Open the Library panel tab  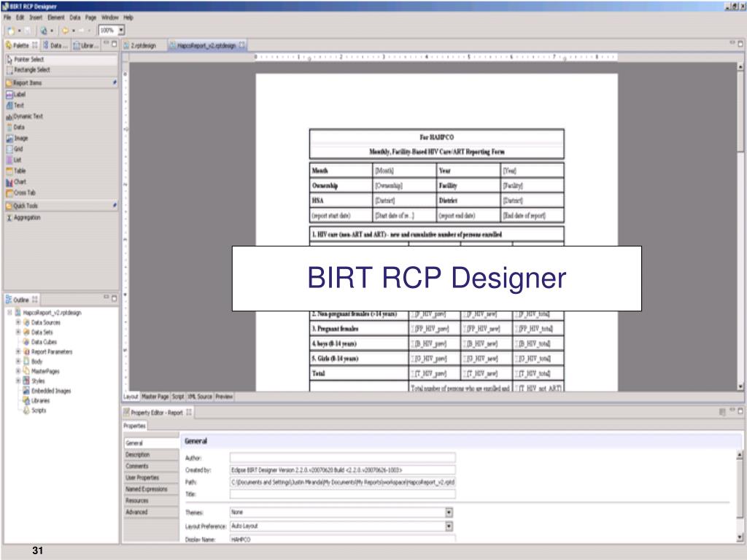[86, 45]
